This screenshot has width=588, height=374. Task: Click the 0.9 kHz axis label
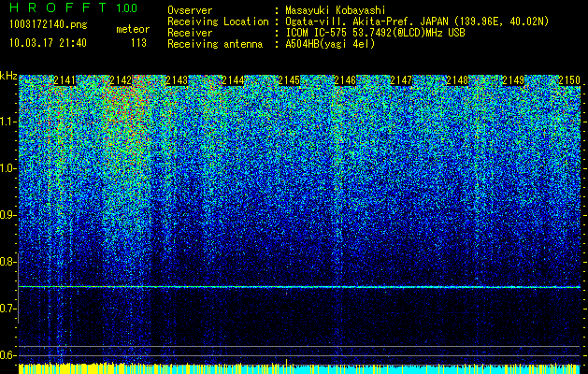[x=8, y=215]
